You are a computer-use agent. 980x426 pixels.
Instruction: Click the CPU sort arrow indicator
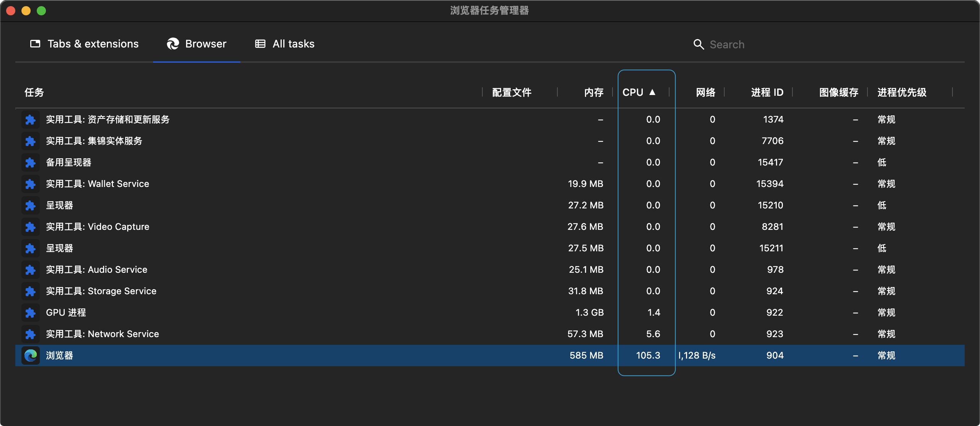coord(652,92)
